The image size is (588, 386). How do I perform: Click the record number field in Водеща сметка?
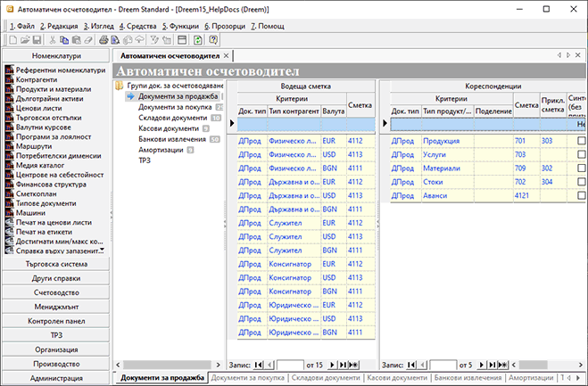[x=290, y=365]
